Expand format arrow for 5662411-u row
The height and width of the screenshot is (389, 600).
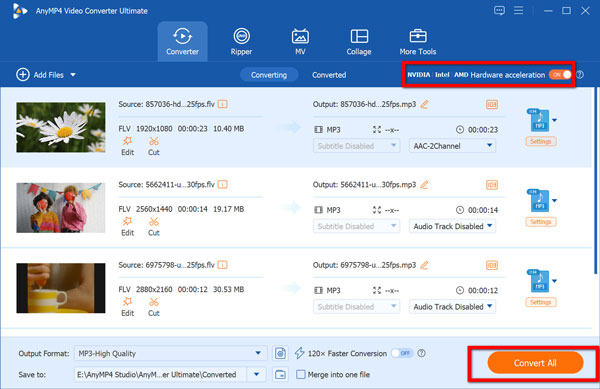pyautogui.click(x=554, y=201)
